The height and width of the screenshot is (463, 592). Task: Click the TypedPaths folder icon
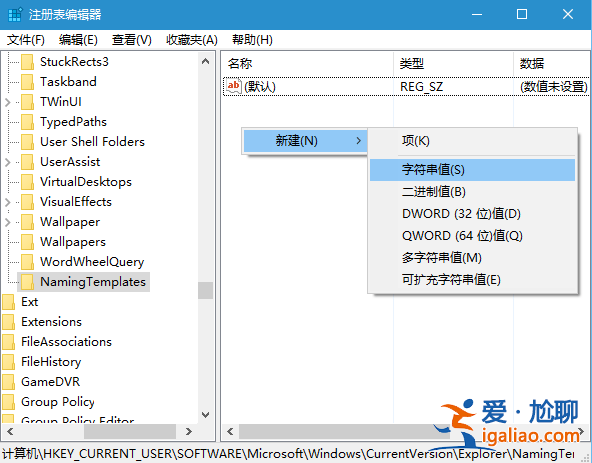[x=28, y=122]
